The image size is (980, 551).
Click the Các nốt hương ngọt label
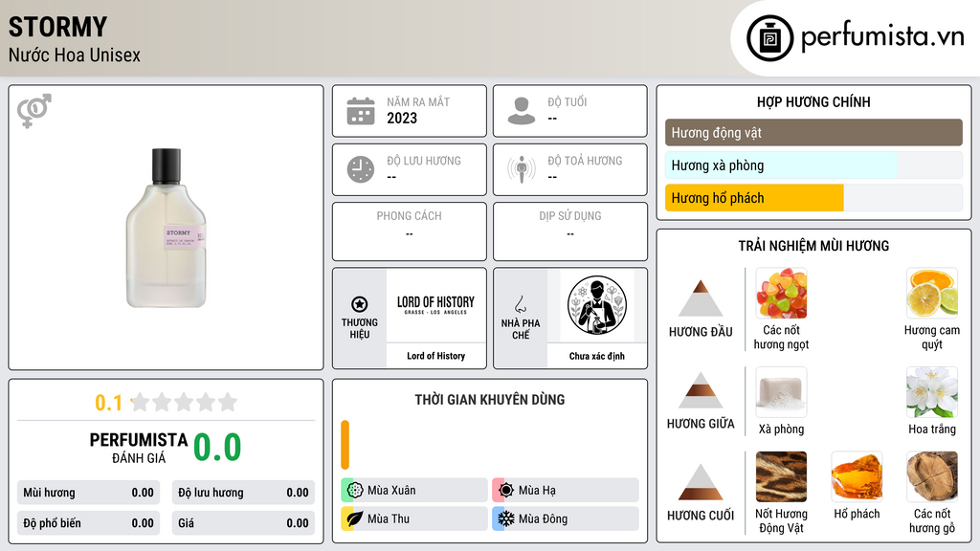click(x=781, y=337)
